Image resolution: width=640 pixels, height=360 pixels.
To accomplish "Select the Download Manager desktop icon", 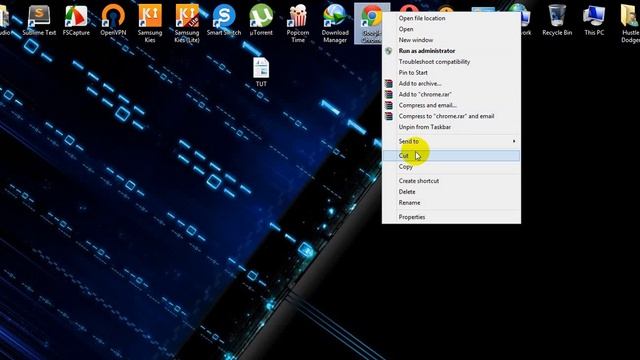I will pyautogui.click(x=335, y=23).
